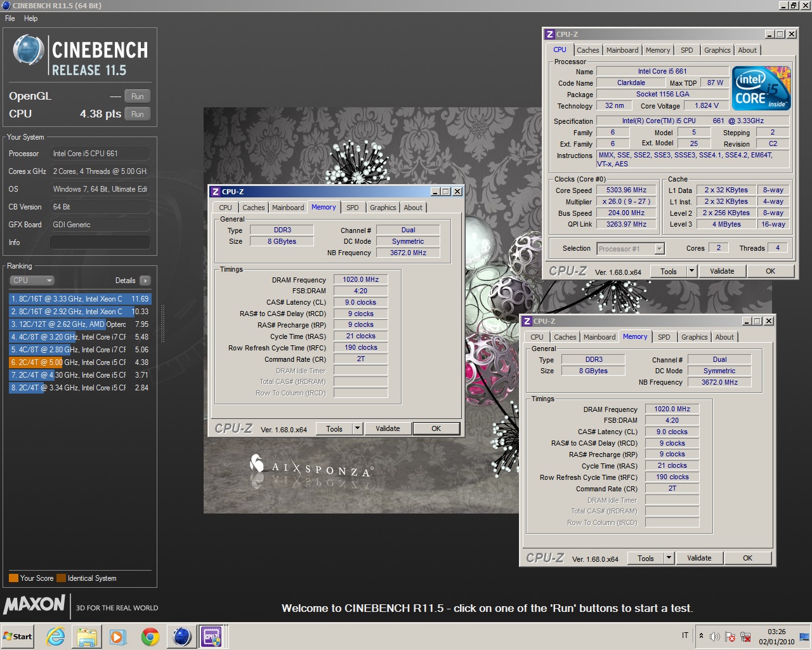
Task: Click OK in lower-right CPU-Z window
Action: 747,559
